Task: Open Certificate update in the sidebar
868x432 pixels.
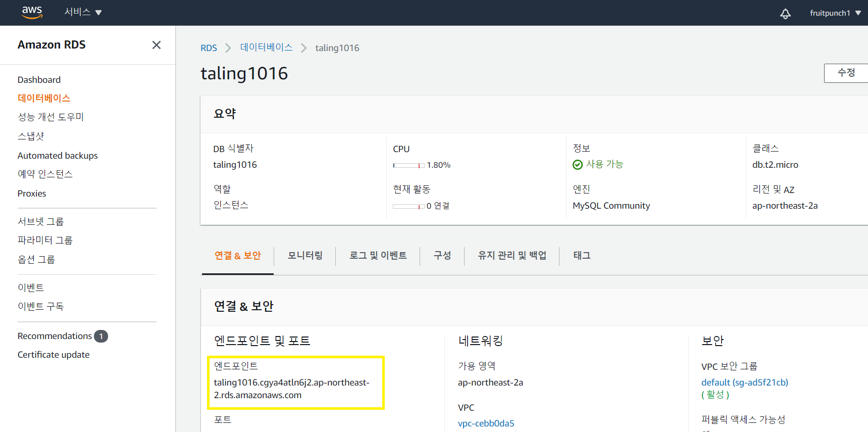Action: pos(54,355)
